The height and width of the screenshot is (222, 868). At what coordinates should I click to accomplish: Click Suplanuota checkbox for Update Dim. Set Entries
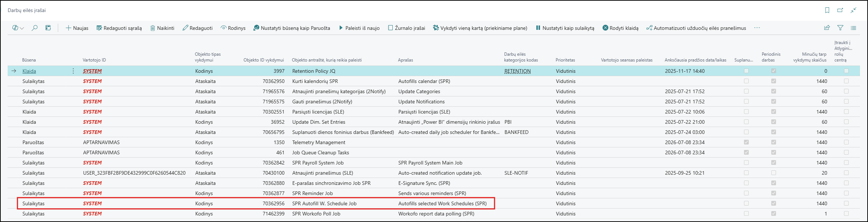coord(746,122)
